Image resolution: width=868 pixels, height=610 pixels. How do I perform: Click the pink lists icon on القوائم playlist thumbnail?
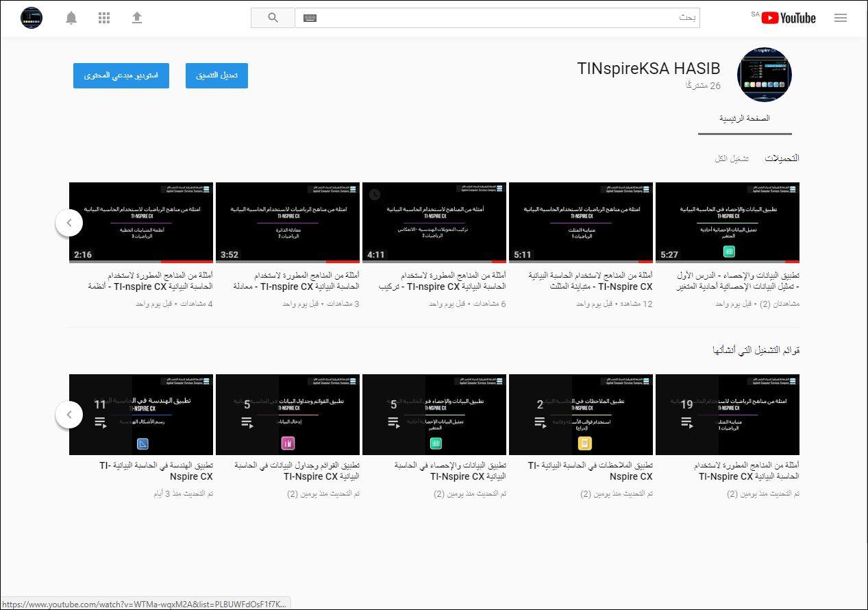(x=288, y=443)
